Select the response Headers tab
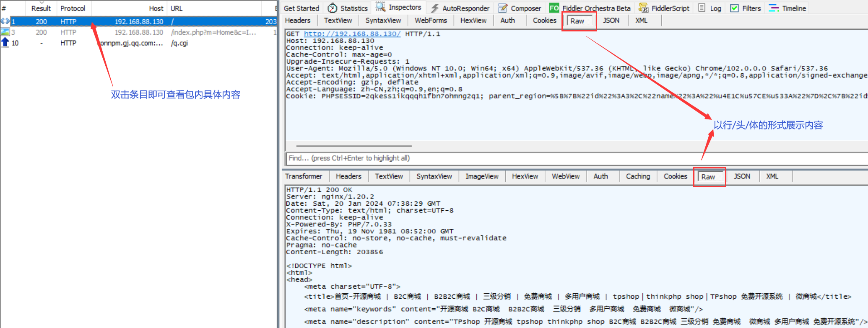Screen dimensions: 868x328 tap(348, 176)
